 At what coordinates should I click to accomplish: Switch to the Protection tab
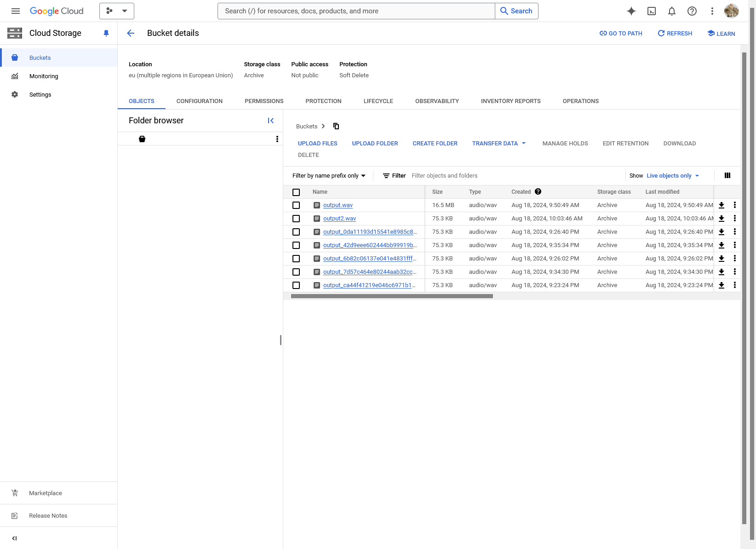point(324,101)
